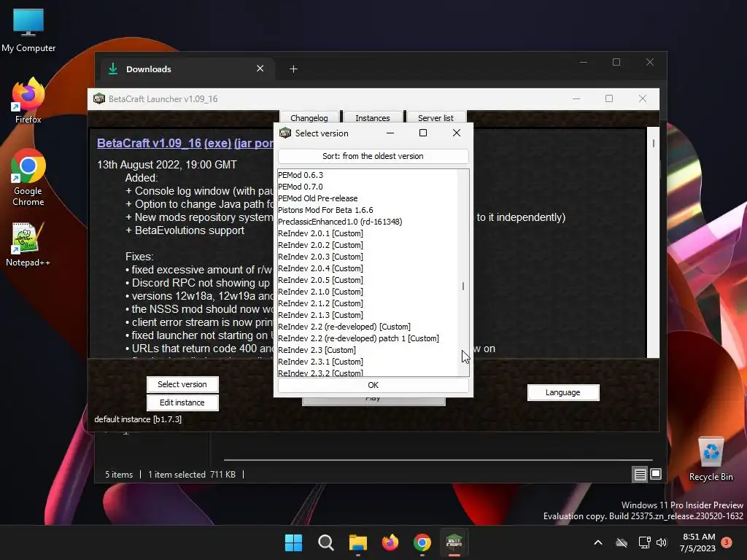Select PreclassicEnhanced1.0 (rd-161348)
The height and width of the screenshot is (560, 747).
368,222
